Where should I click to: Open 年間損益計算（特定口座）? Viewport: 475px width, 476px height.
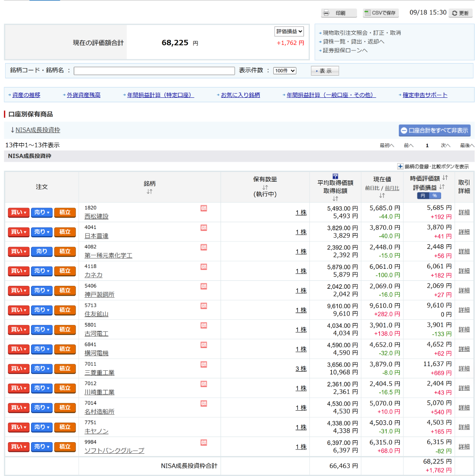[x=160, y=95]
